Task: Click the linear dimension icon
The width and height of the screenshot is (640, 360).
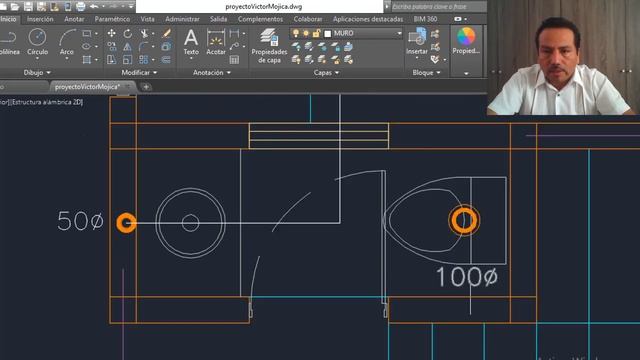Action: (x=234, y=33)
